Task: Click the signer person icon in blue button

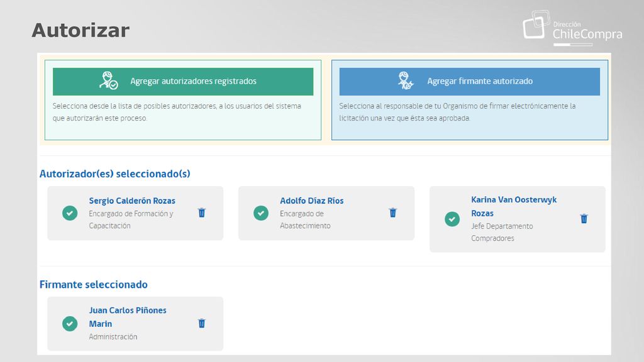Action: pos(406,80)
